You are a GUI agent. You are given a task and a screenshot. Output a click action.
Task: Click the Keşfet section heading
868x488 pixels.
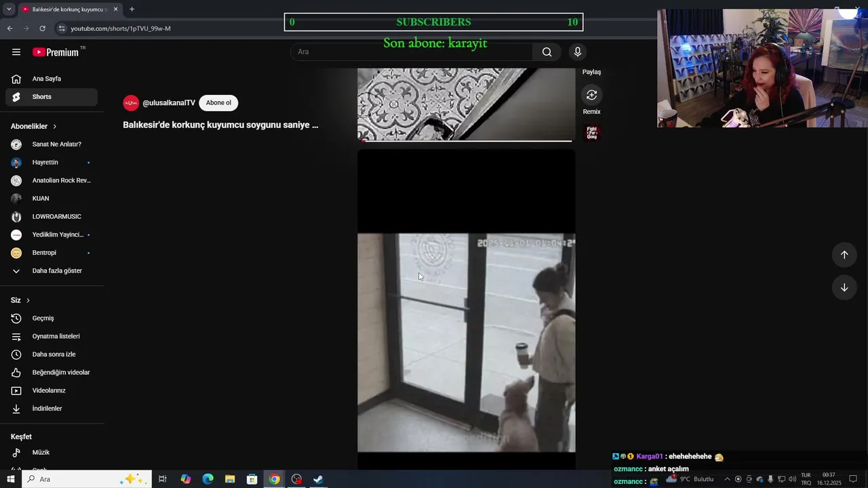coord(21,436)
